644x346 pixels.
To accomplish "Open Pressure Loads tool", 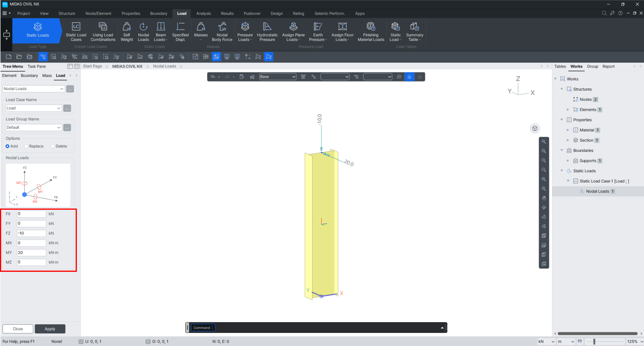I will tap(245, 31).
